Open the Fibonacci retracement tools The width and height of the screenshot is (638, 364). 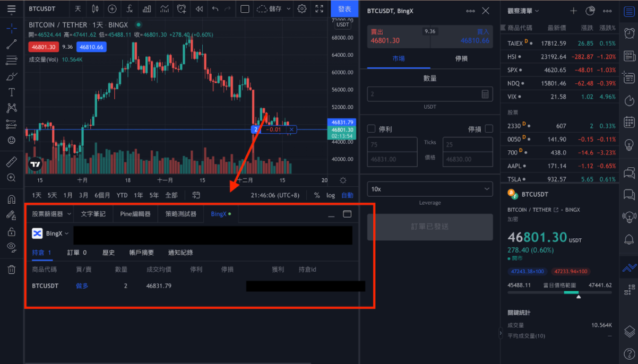click(x=11, y=60)
